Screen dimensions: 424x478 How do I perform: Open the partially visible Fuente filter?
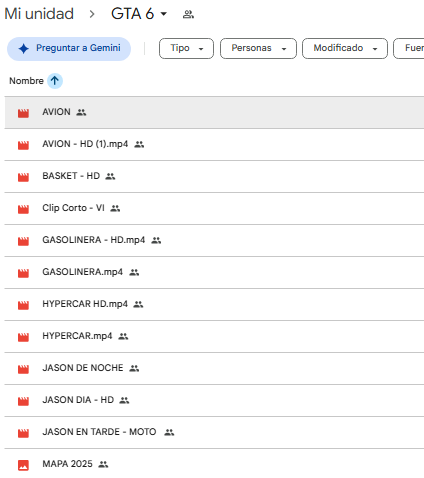click(409, 48)
